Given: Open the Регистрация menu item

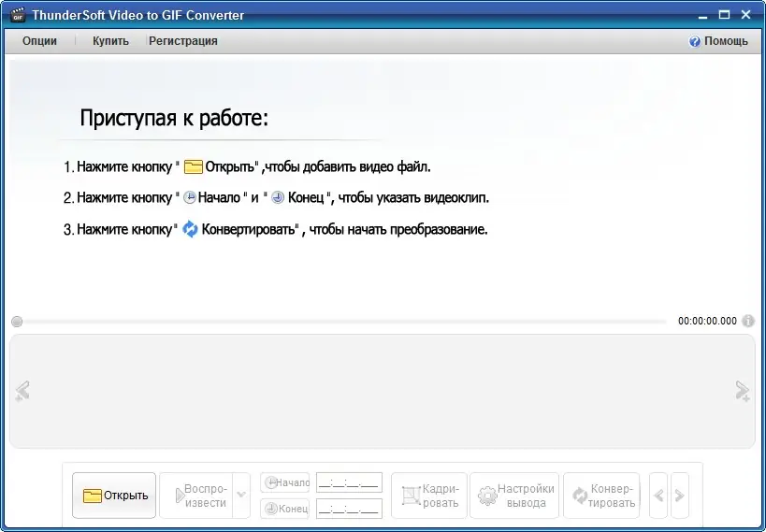Looking at the screenshot, I should 183,41.
